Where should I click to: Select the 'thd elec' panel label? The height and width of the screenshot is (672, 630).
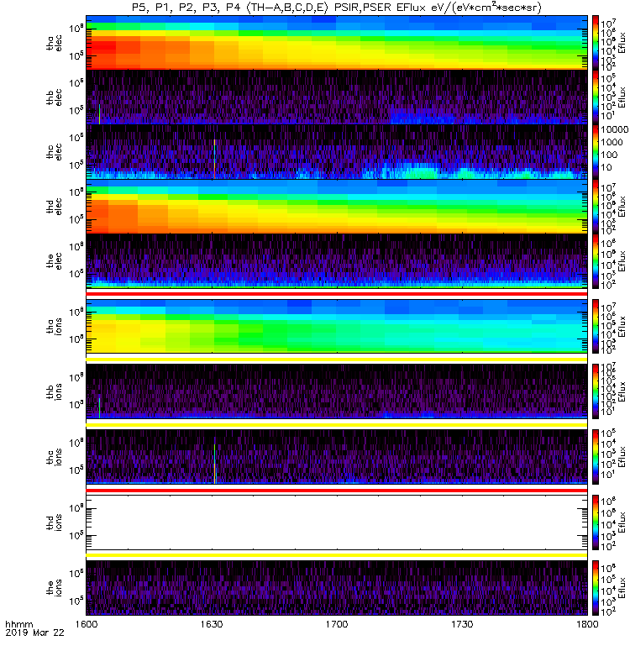55,206
